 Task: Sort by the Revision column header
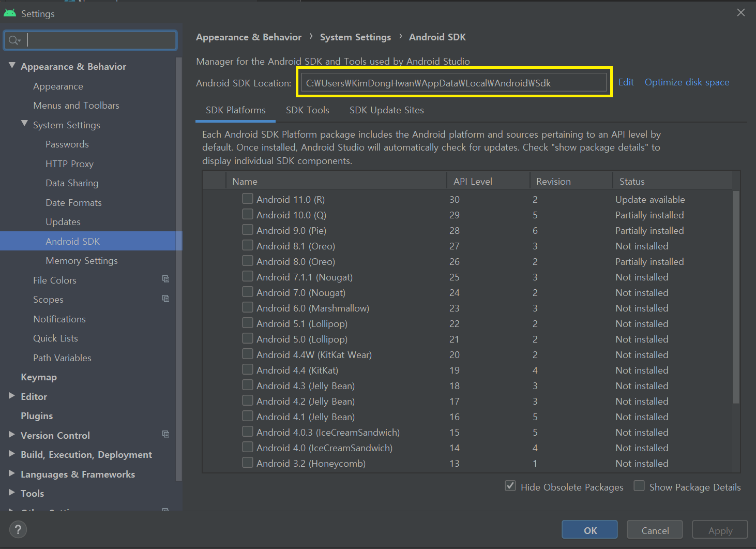[x=571, y=181]
